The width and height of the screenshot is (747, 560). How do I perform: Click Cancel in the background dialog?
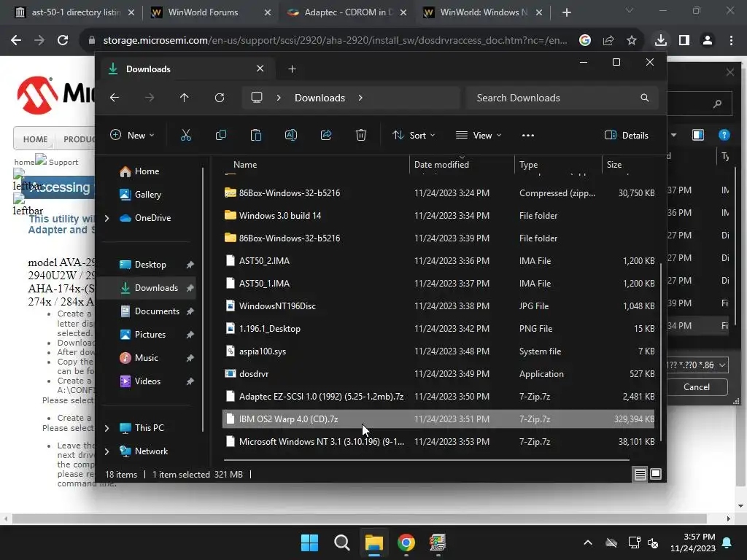click(x=697, y=387)
